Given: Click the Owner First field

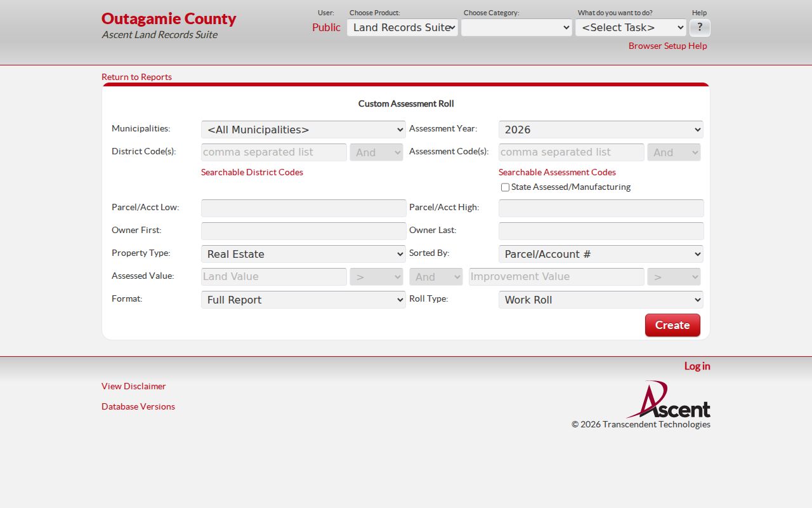Looking at the screenshot, I should click(x=303, y=231).
